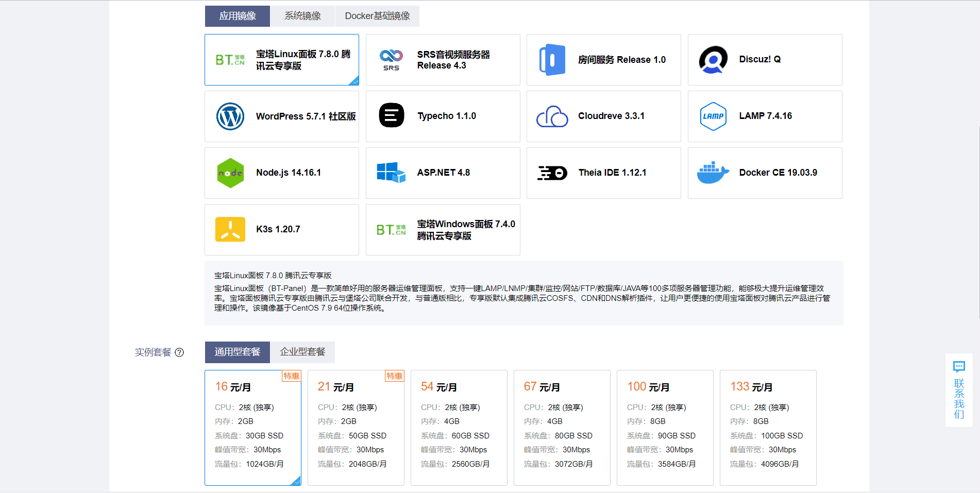The height and width of the screenshot is (493, 980).
Task: Choose the 房间服务 Release 1.0 image
Action: coord(603,59)
